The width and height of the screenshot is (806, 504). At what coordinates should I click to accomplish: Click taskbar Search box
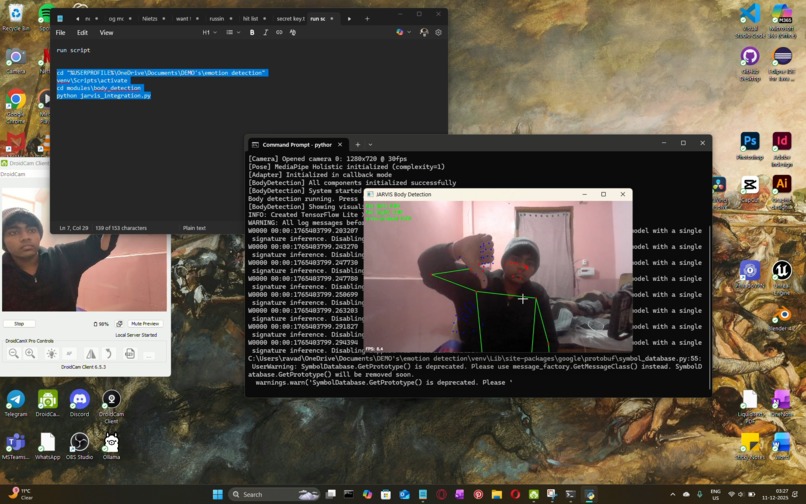[x=274, y=494]
